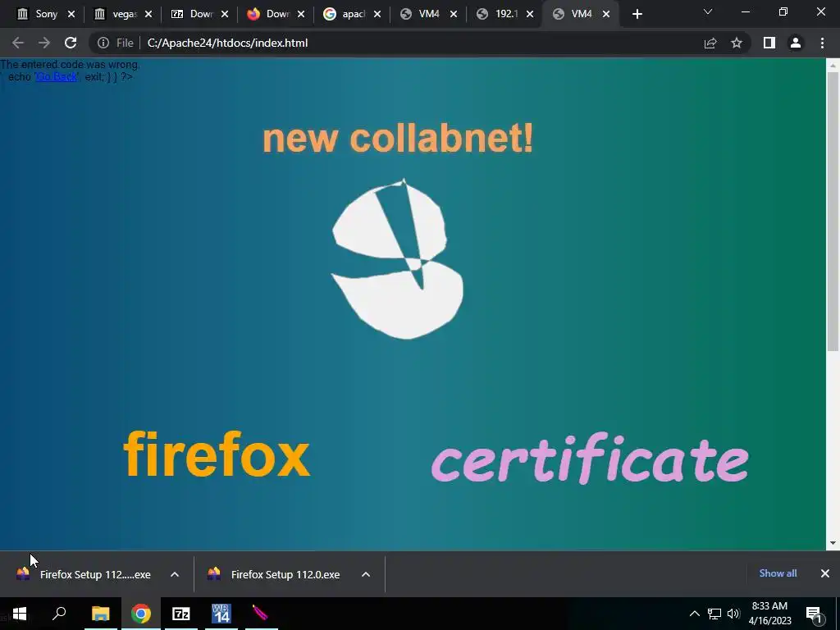Open site info icon next to File
The width and height of the screenshot is (840, 630).
(x=103, y=43)
